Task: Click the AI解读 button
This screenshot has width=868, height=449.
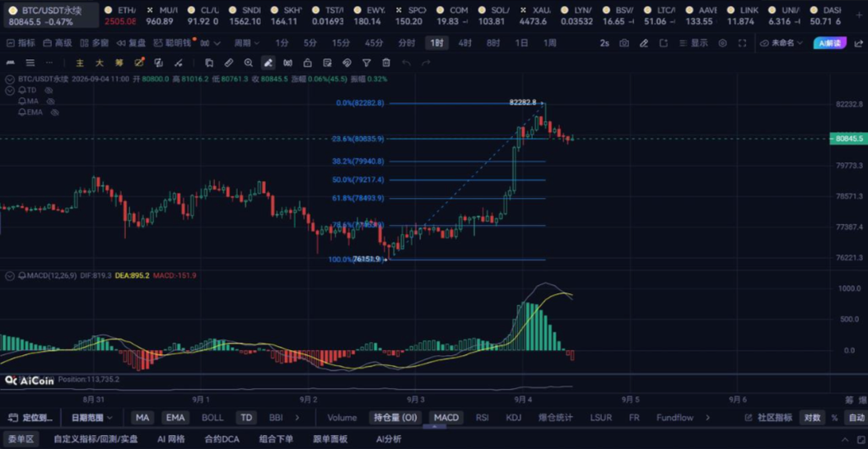Action: click(x=830, y=43)
